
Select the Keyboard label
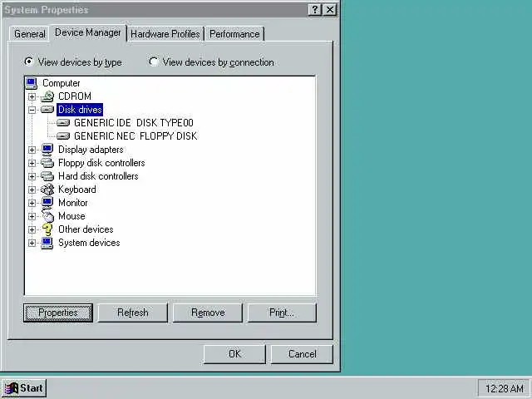(77, 190)
